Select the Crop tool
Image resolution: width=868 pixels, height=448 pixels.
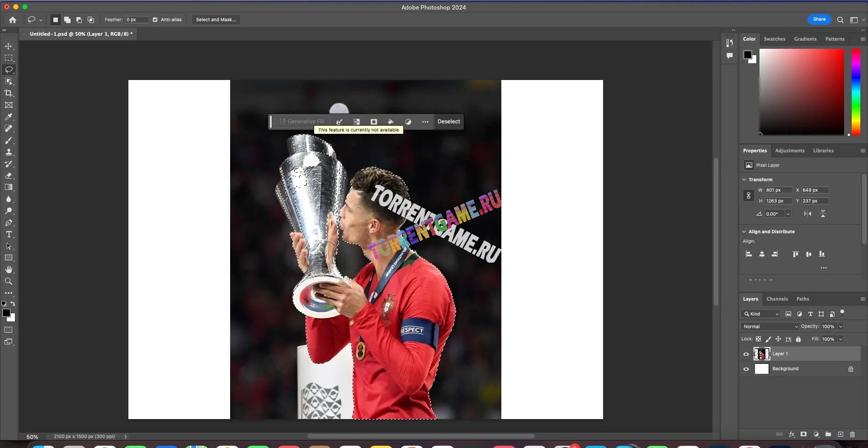(x=9, y=93)
